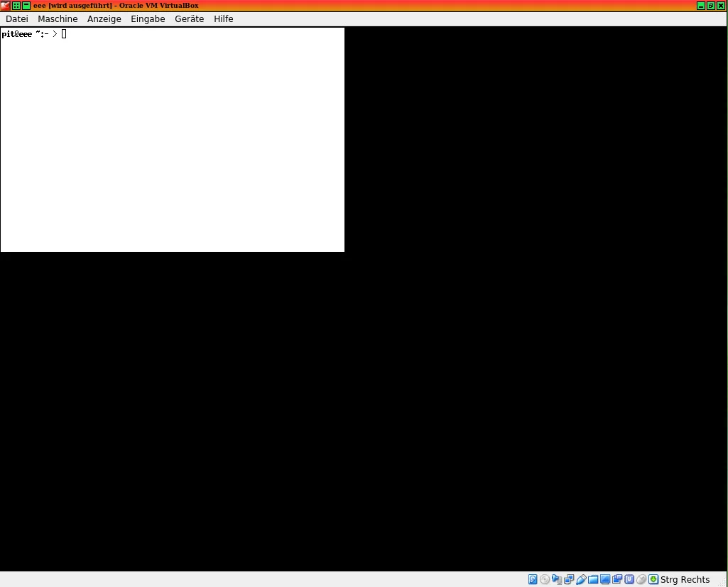Close the VirtualBox window

point(721,6)
